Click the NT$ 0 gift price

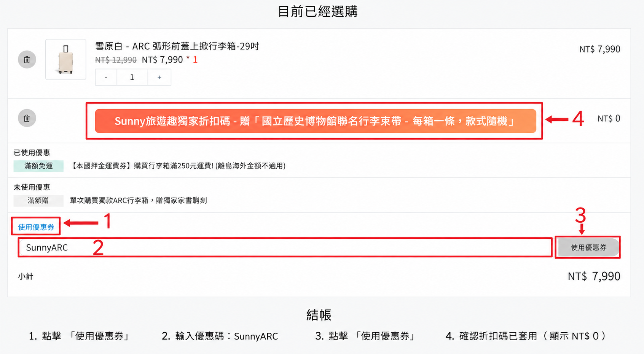(609, 118)
